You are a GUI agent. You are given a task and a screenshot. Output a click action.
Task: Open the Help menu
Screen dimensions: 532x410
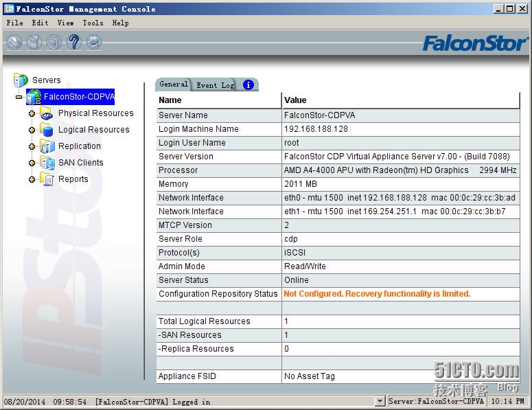tap(120, 23)
